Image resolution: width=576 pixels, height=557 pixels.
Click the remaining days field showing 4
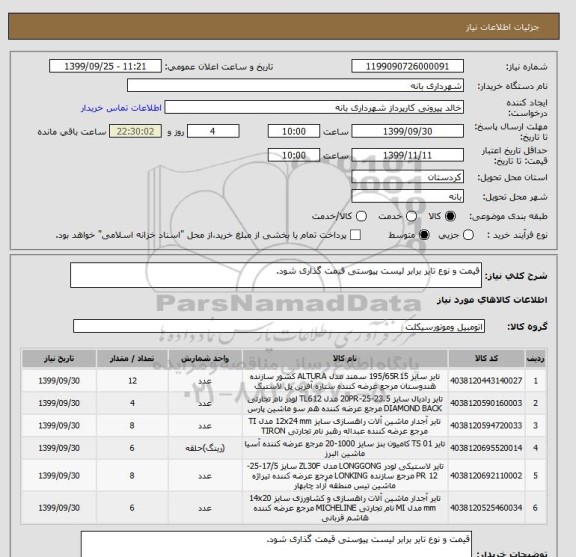(x=213, y=131)
